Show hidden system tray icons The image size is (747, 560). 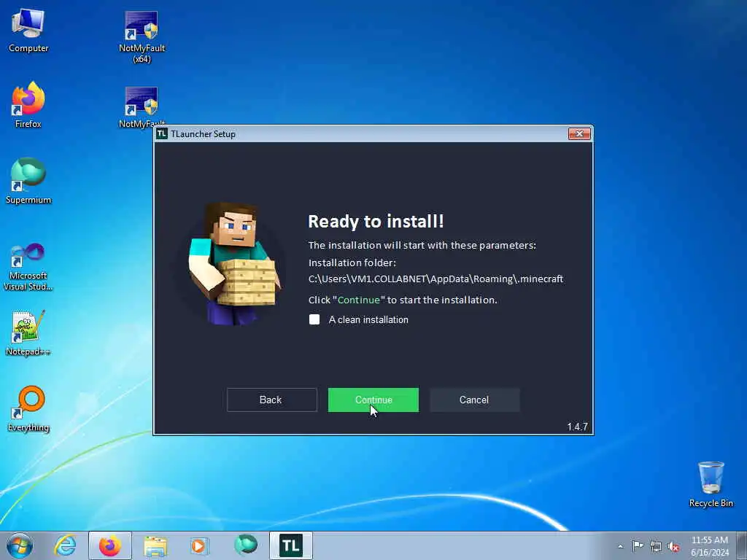620,546
